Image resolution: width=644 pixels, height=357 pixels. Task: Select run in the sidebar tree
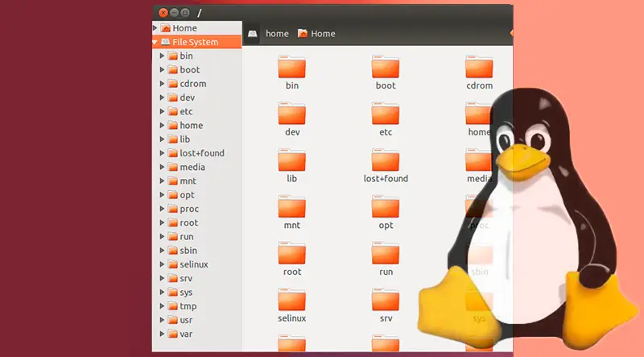pyautogui.click(x=187, y=236)
